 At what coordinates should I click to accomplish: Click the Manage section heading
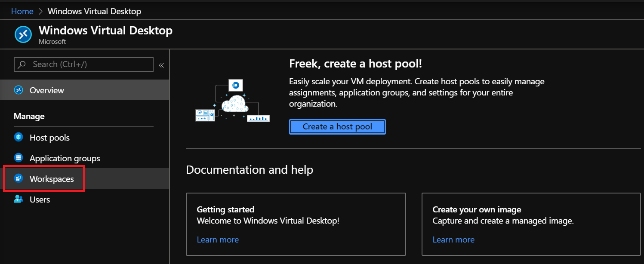(29, 116)
